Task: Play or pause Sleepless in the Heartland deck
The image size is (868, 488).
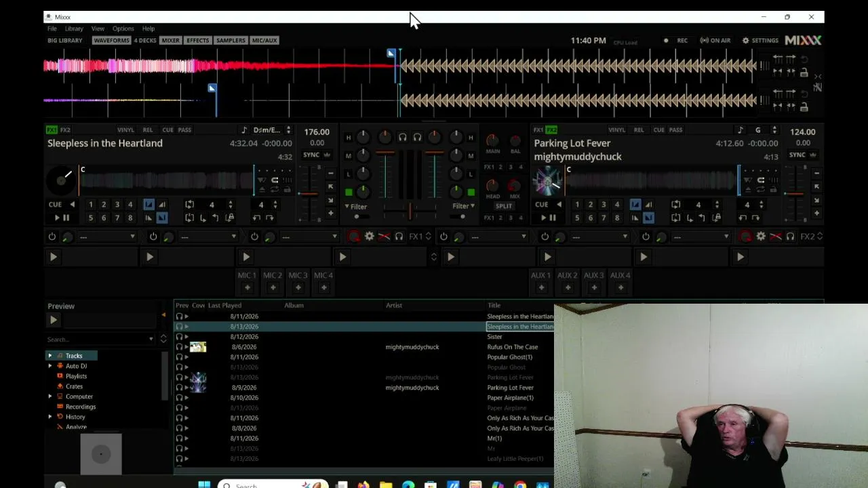Action: (62, 218)
